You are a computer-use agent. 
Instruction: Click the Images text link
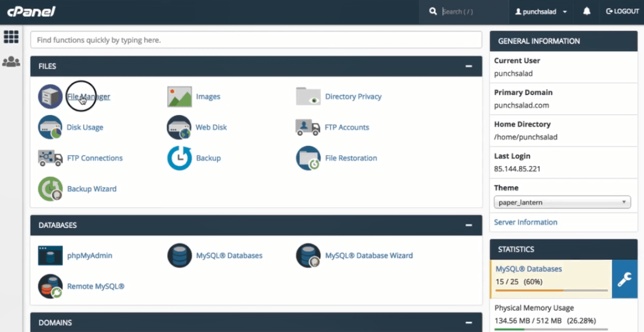[x=208, y=97]
